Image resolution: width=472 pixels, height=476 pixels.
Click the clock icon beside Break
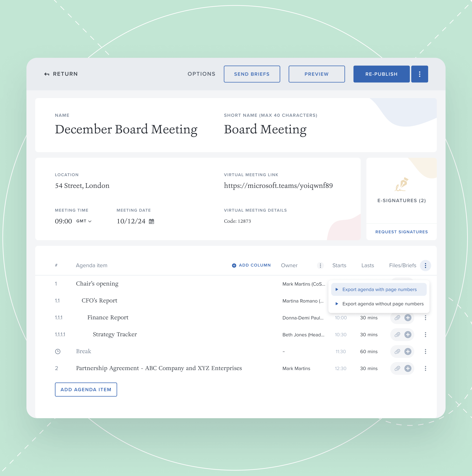(58, 351)
